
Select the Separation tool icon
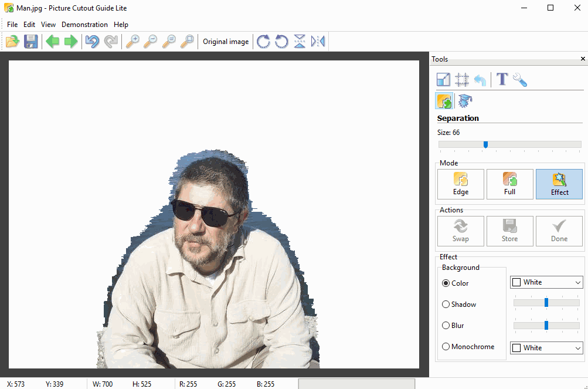click(444, 101)
